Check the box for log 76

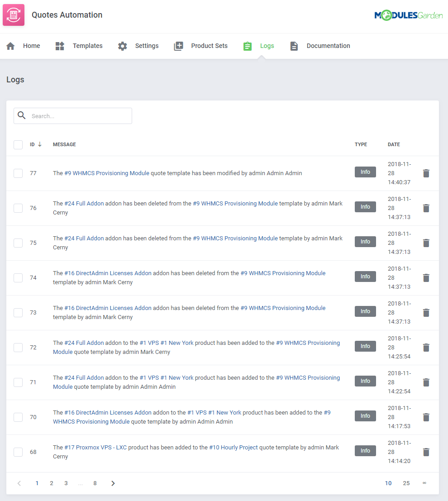pyautogui.click(x=18, y=208)
